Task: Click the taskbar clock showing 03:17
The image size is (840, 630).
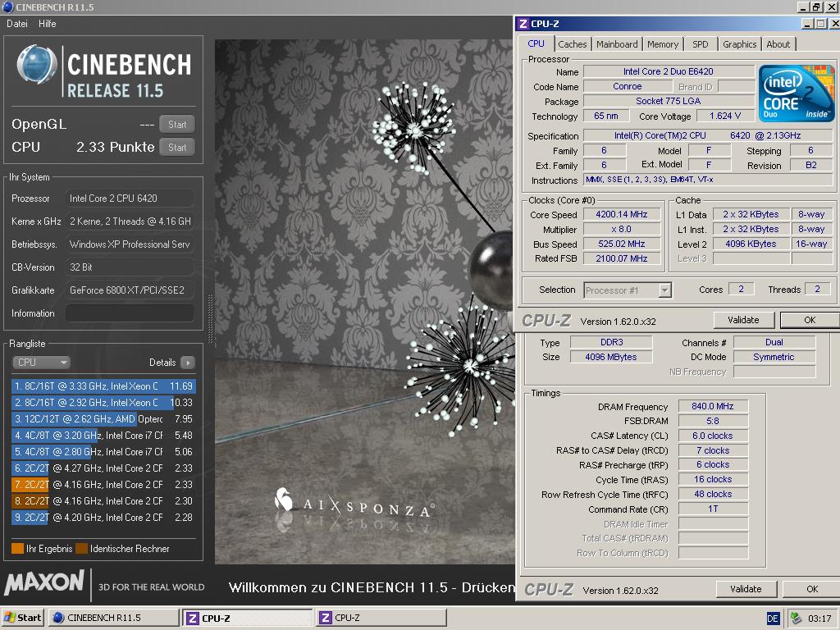Action: pyautogui.click(x=819, y=619)
